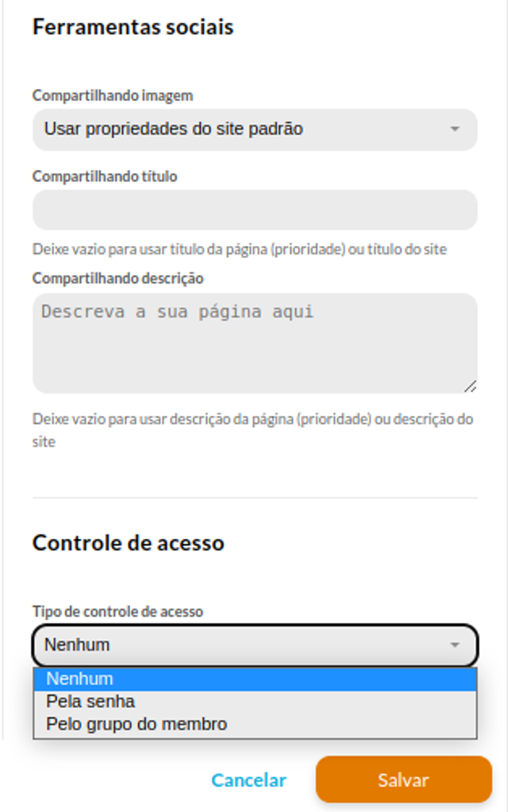508x812 pixels.
Task: Click the Ferramentas sociais heading
Action: click(x=133, y=27)
